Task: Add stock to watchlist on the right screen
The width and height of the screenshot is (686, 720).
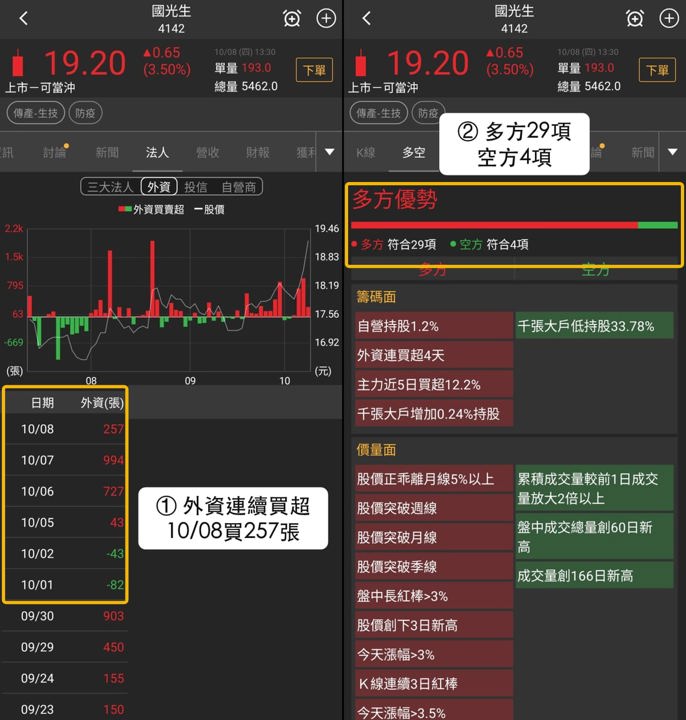Action: tap(669, 19)
